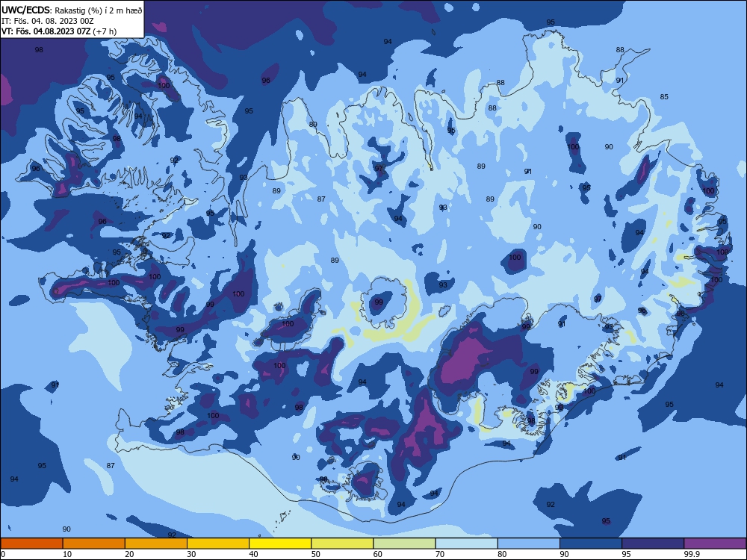This screenshot has height=560, width=747.
Task: Click the '30' label on the color scale
Action: pyautogui.click(x=191, y=554)
